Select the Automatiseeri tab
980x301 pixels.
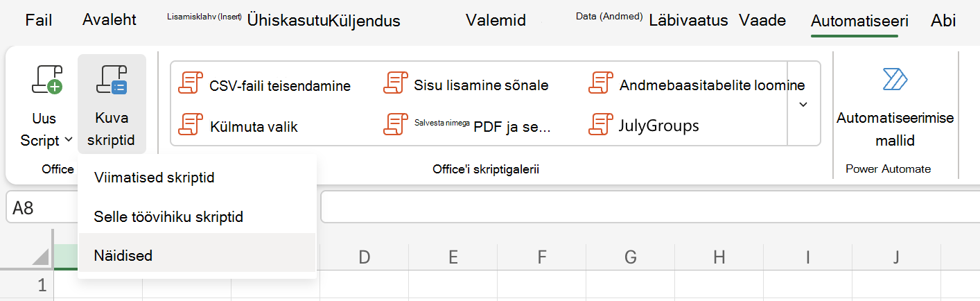pyautogui.click(x=859, y=21)
